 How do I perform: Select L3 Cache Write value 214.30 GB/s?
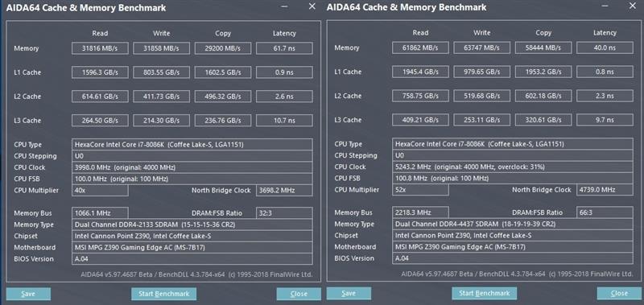coord(162,121)
